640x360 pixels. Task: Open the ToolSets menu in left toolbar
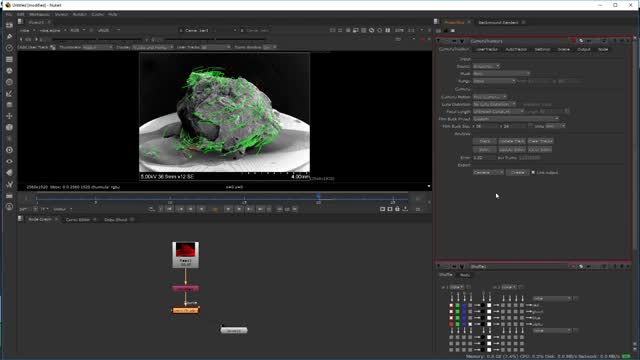[9, 184]
